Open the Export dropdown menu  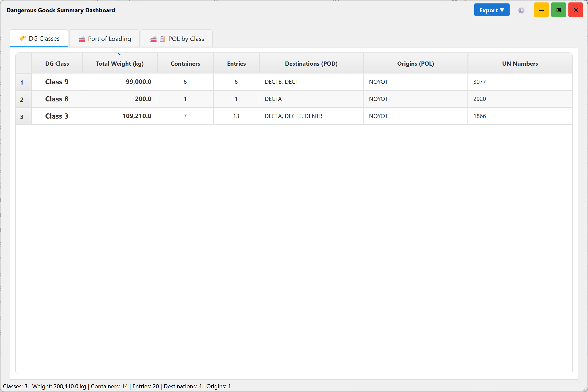click(491, 10)
